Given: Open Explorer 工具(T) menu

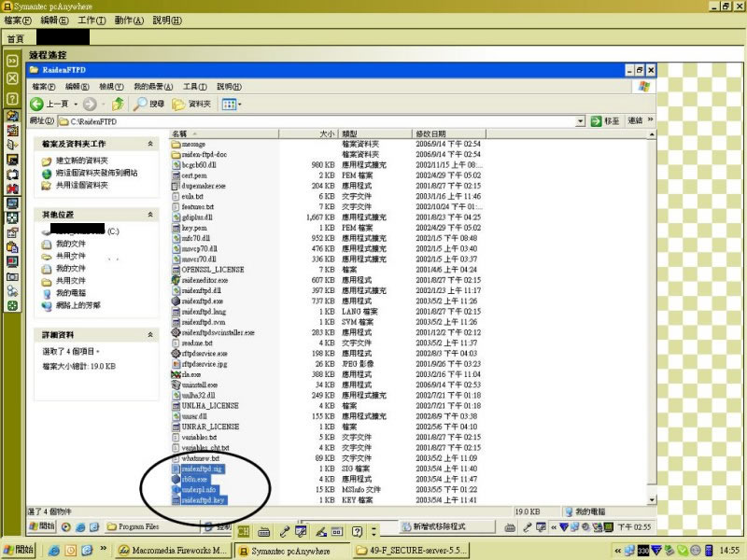Looking at the screenshot, I should (x=195, y=87).
